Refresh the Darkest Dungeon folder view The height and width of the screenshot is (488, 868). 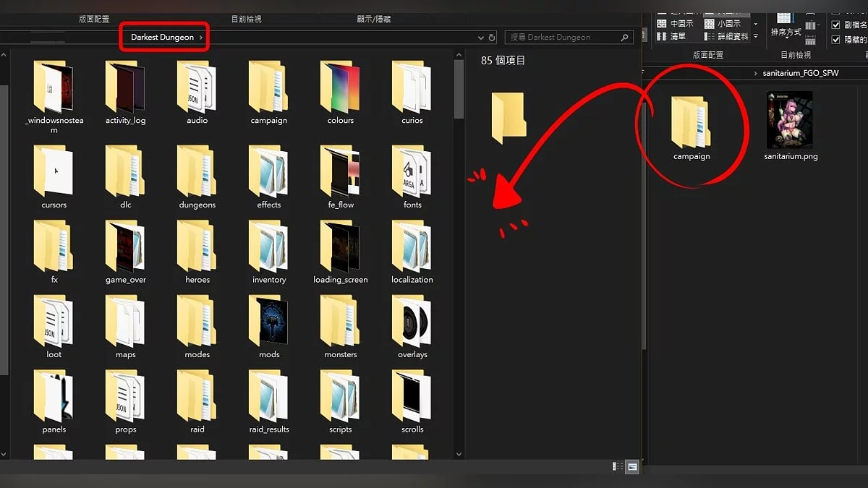click(493, 38)
